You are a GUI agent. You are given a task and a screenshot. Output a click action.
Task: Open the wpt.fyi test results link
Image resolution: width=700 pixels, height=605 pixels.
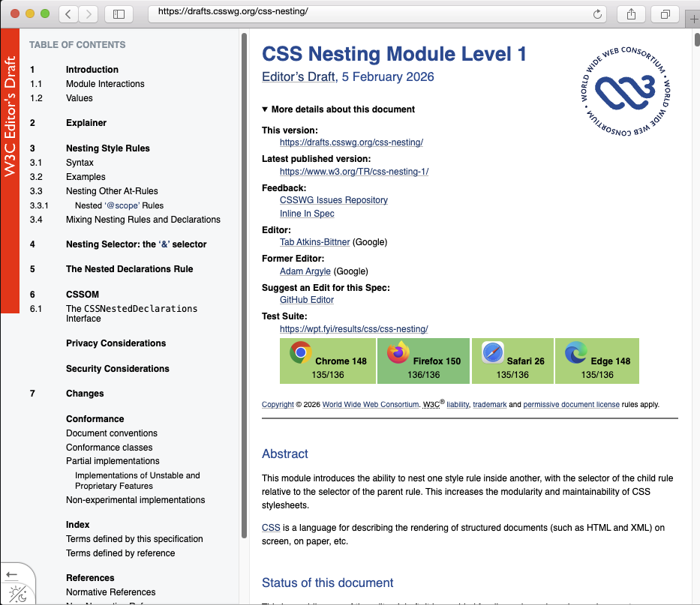coord(353,329)
